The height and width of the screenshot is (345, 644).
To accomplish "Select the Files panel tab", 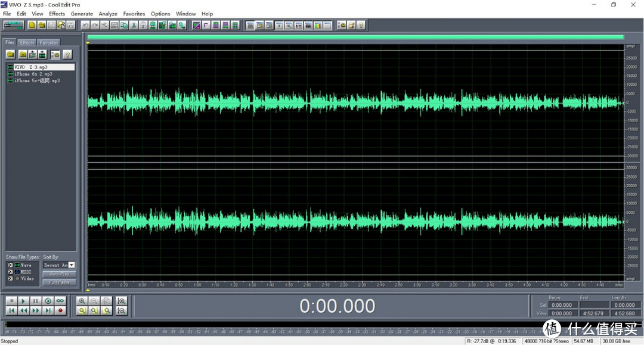I will [x=10, y=42].
